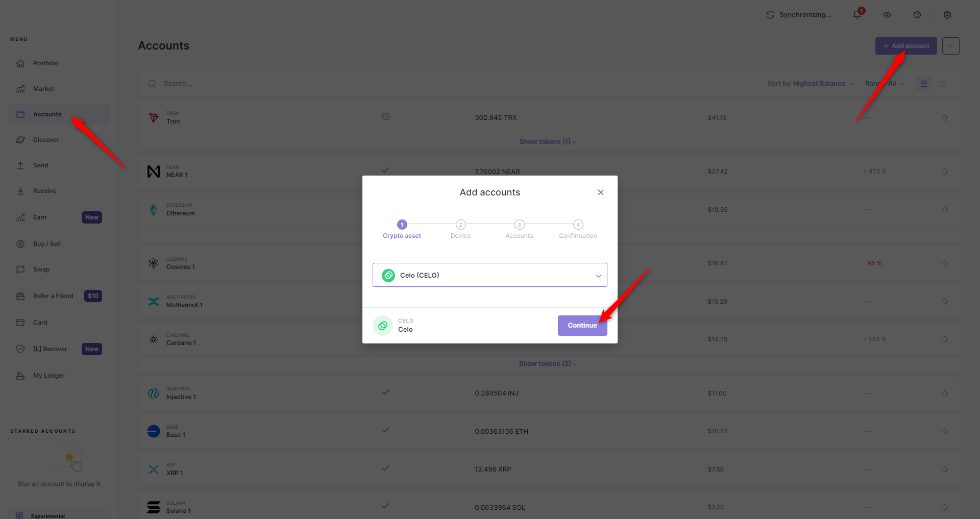Screen dimensions: 980x519
Task: Click the Refer a friend gift icon
Action: coord(20,296)
